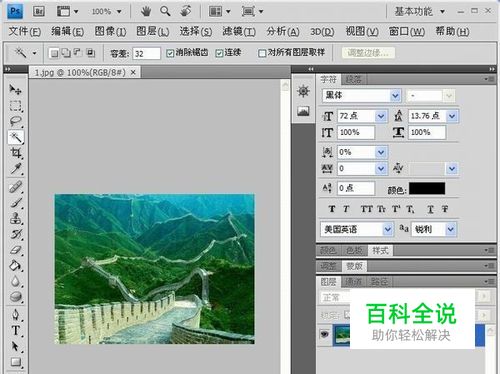
Task: Click the Ps application icon
Action: click(15, 12)
